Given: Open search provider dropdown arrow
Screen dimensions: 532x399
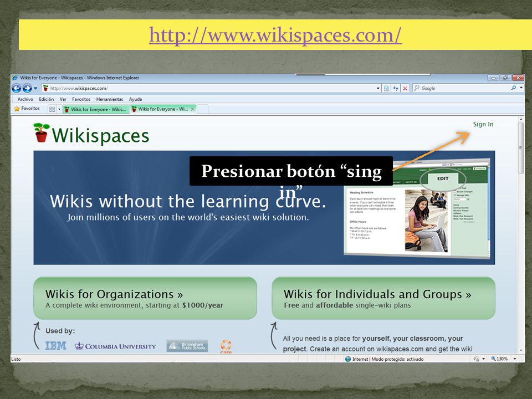Looking at the screenshot, I should 521,88.
